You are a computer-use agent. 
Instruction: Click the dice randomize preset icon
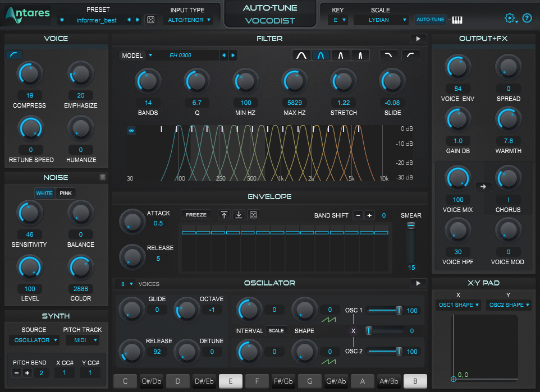pos(150,20)
